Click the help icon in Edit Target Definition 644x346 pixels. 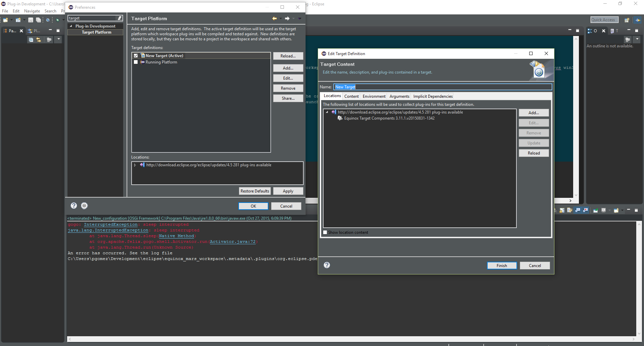click(327, 265)
